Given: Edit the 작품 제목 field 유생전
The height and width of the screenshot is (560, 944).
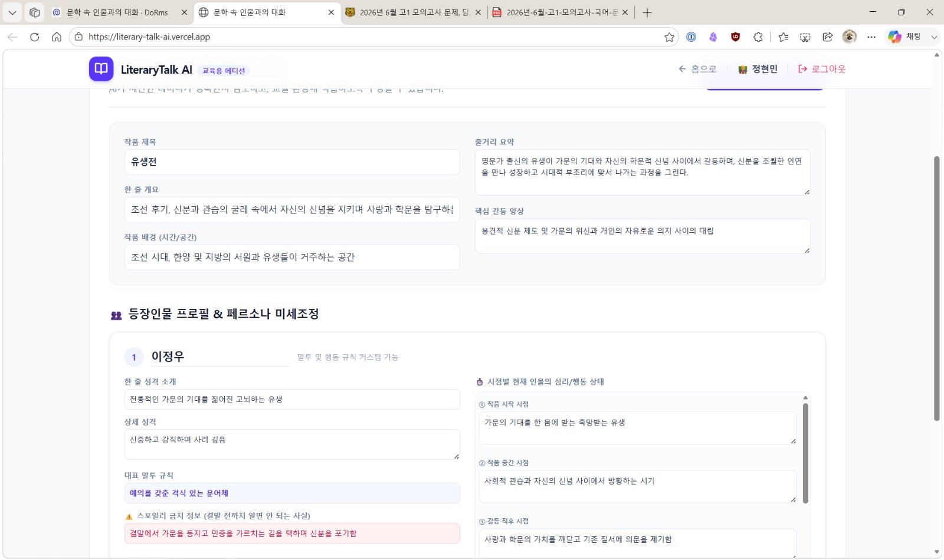Looking at the screenshot, I should 292,162.
